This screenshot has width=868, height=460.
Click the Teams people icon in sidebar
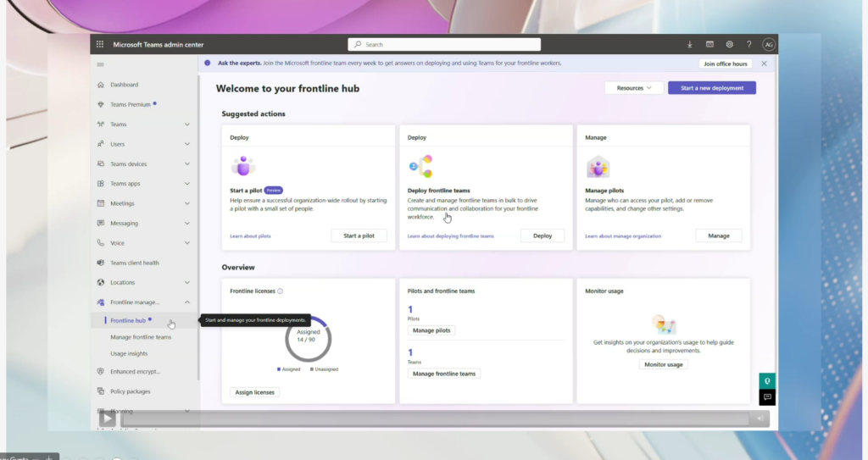[x=101, y=124]
